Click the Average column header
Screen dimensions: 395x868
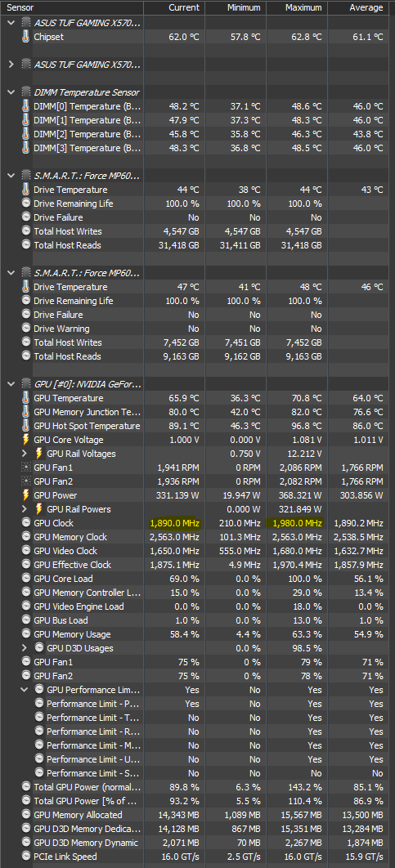(358, 7)
